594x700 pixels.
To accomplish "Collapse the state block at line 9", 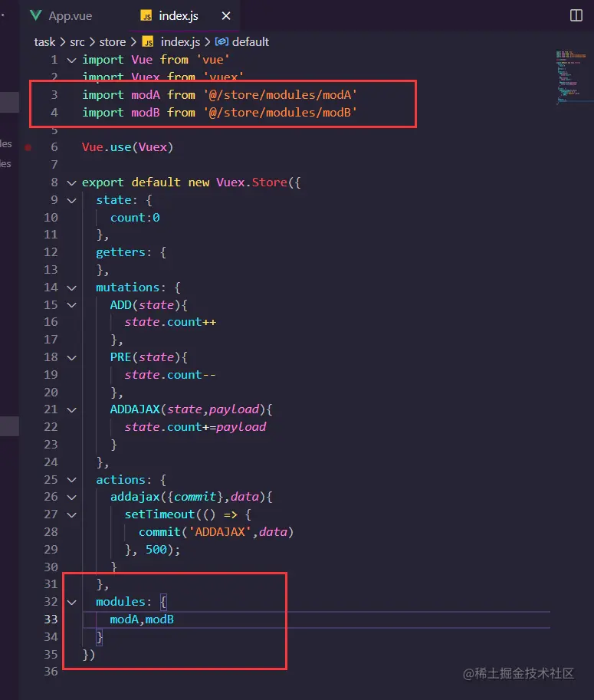I will click(72, 200).
